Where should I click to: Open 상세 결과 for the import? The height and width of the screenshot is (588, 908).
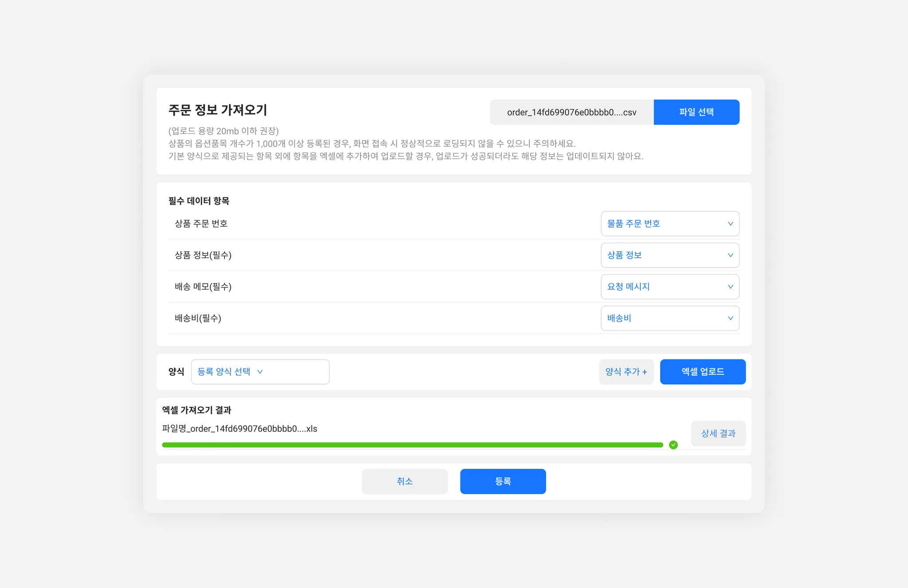(718, 433)
